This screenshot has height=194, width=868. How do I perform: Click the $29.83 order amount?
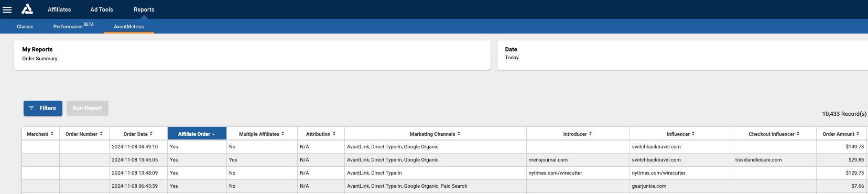click(x=856, y=160)
